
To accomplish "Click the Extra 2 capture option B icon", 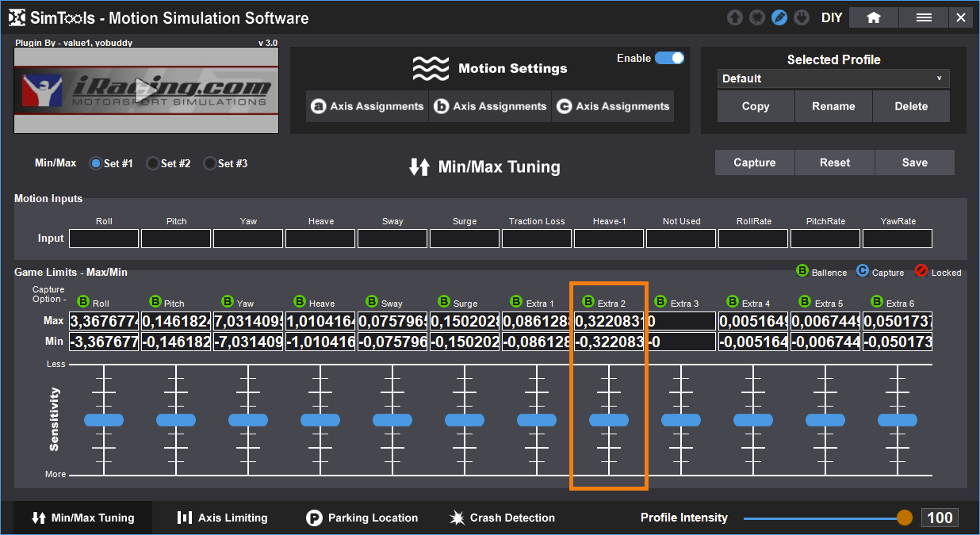I will (588, 302).
